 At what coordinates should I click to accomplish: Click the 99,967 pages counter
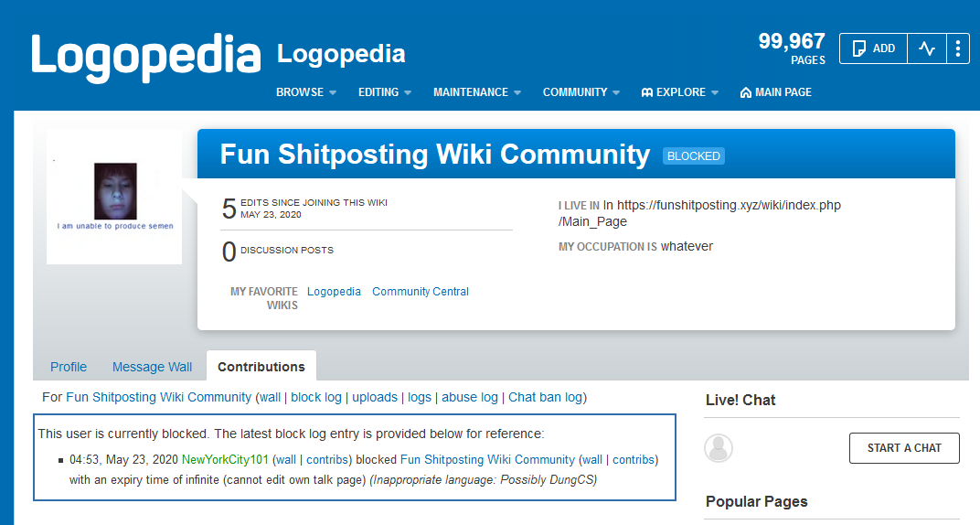point(792,48)
